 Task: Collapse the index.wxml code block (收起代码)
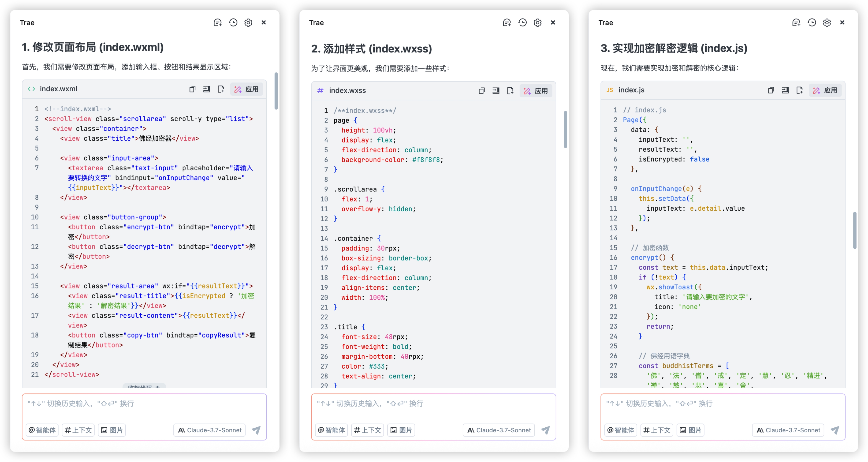pos(144,386)
